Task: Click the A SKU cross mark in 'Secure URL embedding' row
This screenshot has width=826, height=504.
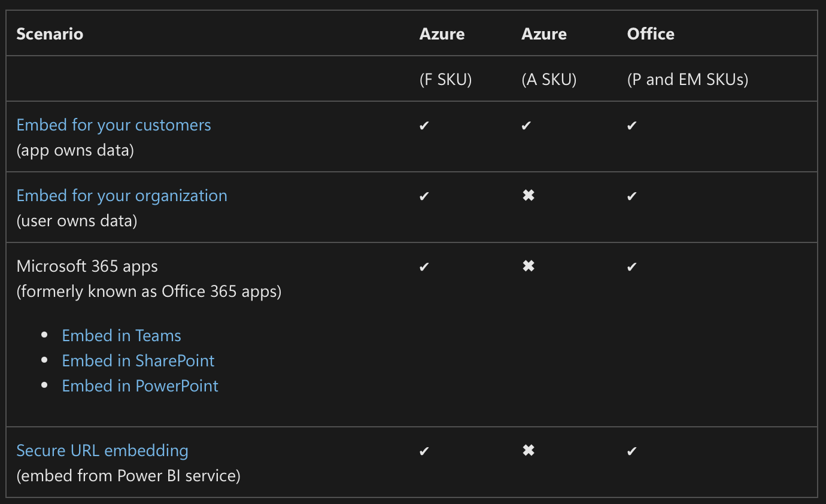Action: [x=529, y=451]
